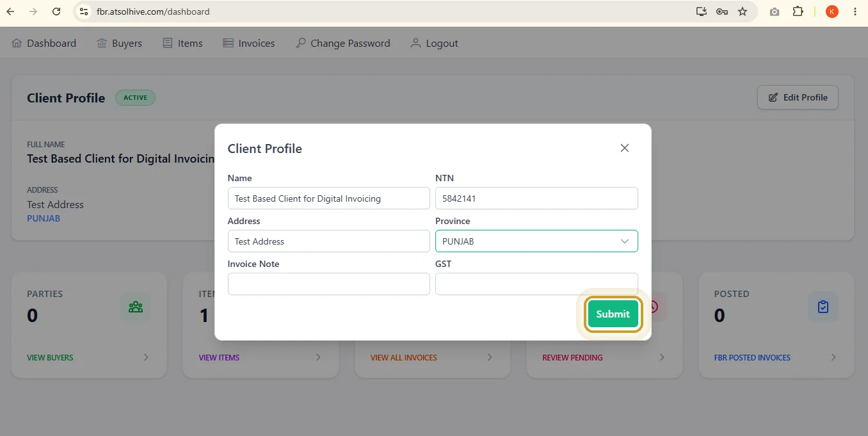Click the VIEW ITEMS link

point(219,357)
